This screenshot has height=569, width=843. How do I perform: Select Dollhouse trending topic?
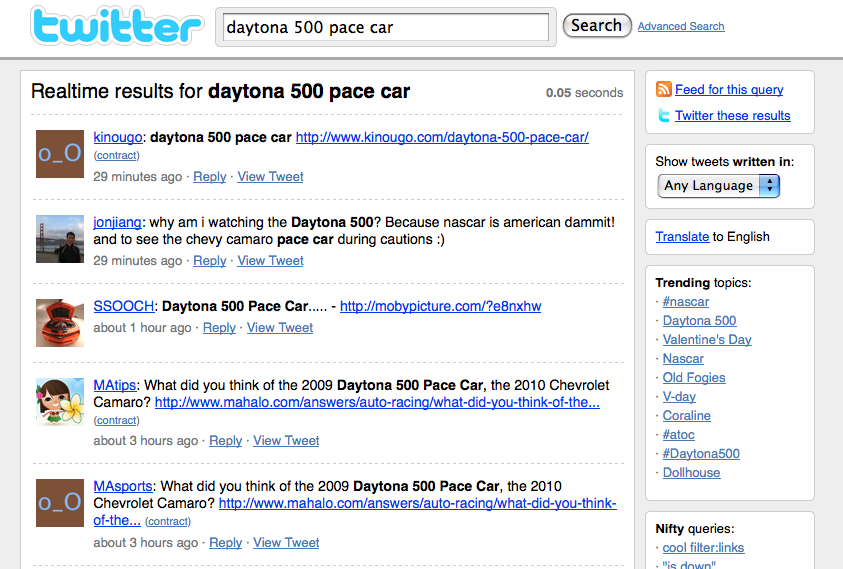pyautogui.click(x=691, y=473)
